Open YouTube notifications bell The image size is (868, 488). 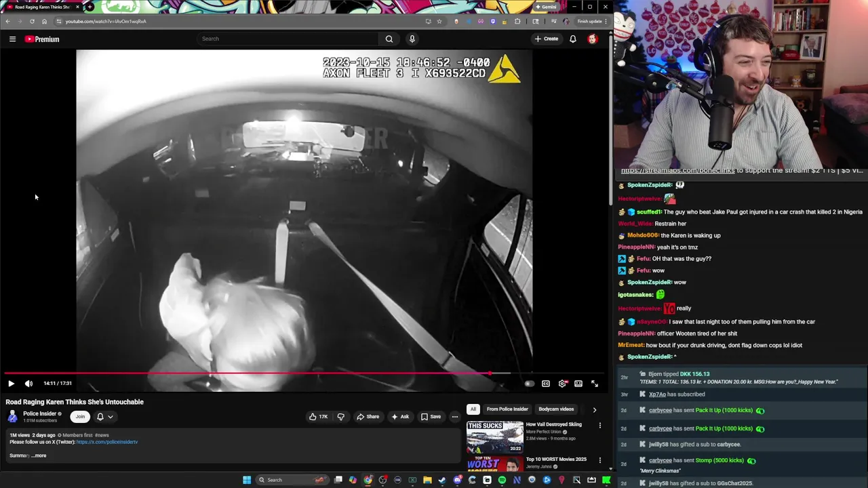pos(573,39)
